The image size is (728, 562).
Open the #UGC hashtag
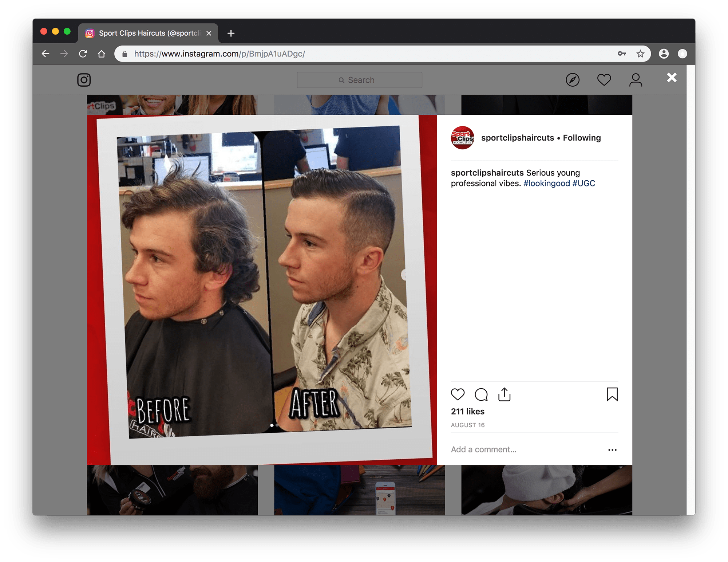coord(583,183)
